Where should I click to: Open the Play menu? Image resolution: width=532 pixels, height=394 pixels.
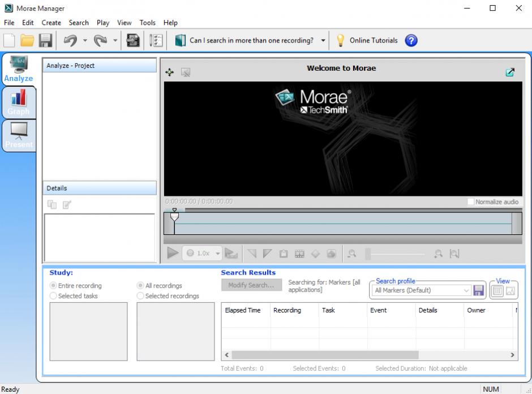click(103, 23)
